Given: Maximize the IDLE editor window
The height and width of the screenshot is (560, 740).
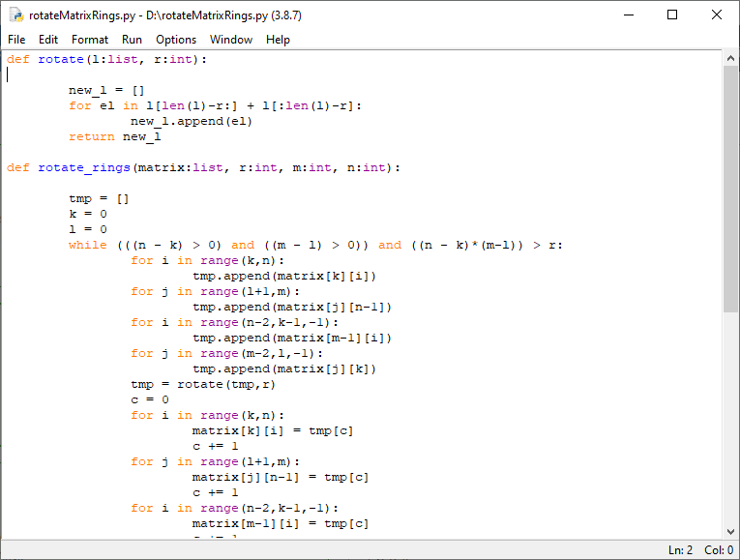Looking at the screenshot, I should pyautogui.click(x=672, y=15).
